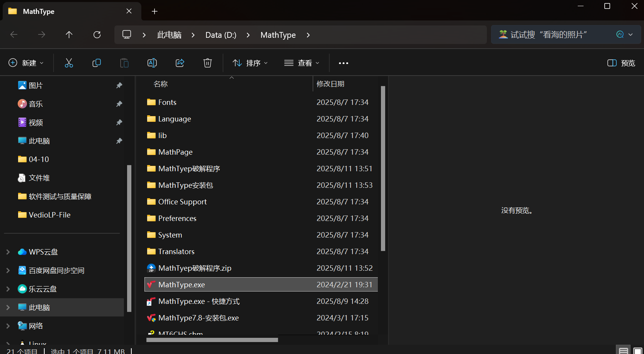Expand the 百度网盘同步空间 tree node
This screenshot has width=644, height=354.
(x=8, y=270)
